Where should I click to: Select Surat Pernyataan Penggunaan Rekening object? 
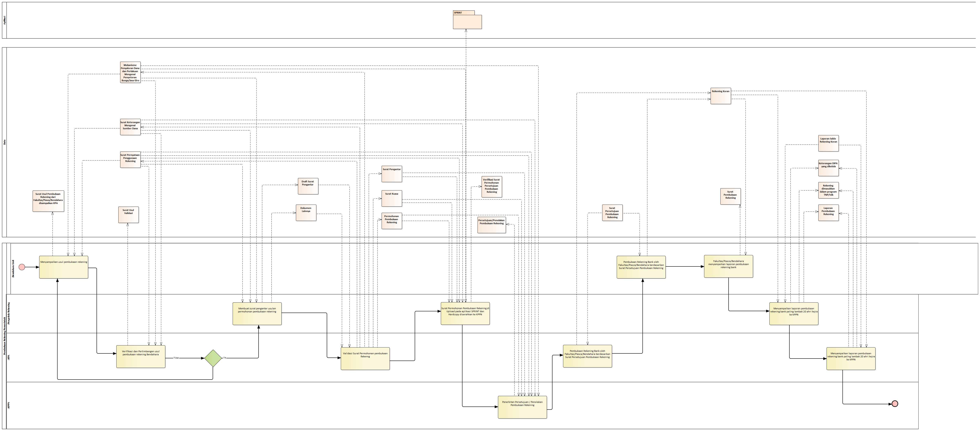tap(130, 159)
